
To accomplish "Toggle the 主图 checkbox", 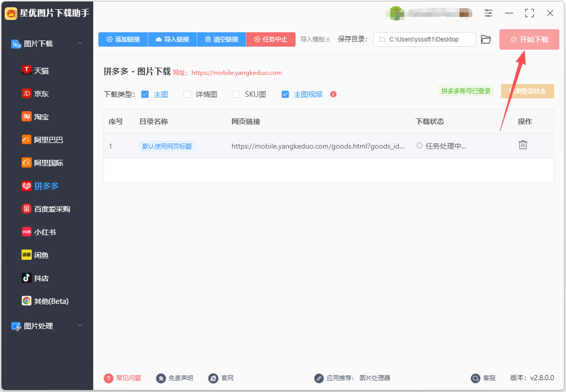I will click(145, 94).
